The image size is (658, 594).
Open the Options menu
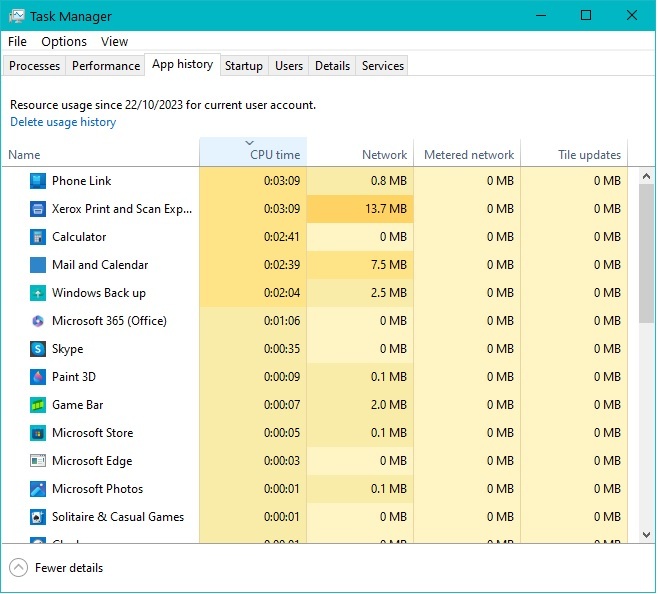(64, 42)
